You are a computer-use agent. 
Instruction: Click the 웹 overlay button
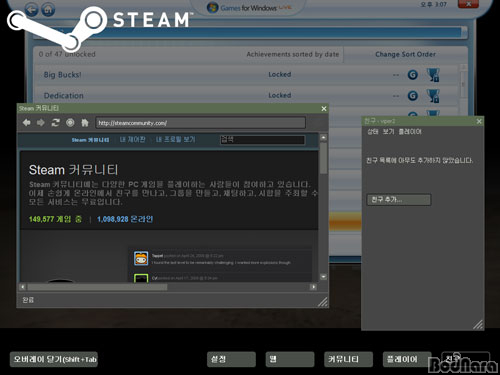pyautogui.click(x=290, y=359)
